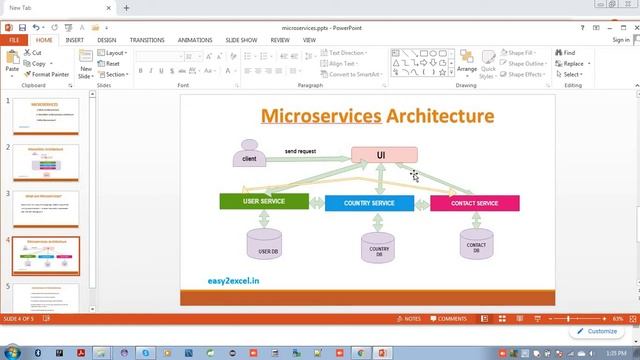Increase font size

(x=209, y=56)
